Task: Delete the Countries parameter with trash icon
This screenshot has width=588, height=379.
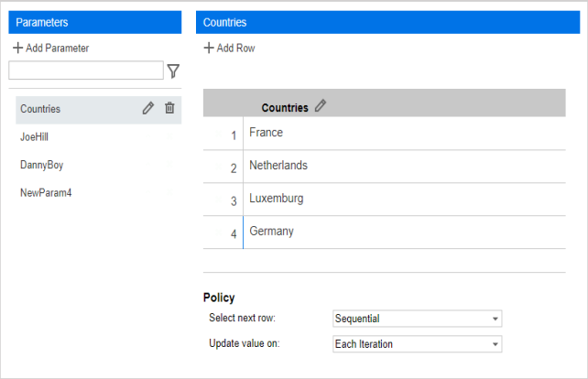Action: tap(169, 108)
